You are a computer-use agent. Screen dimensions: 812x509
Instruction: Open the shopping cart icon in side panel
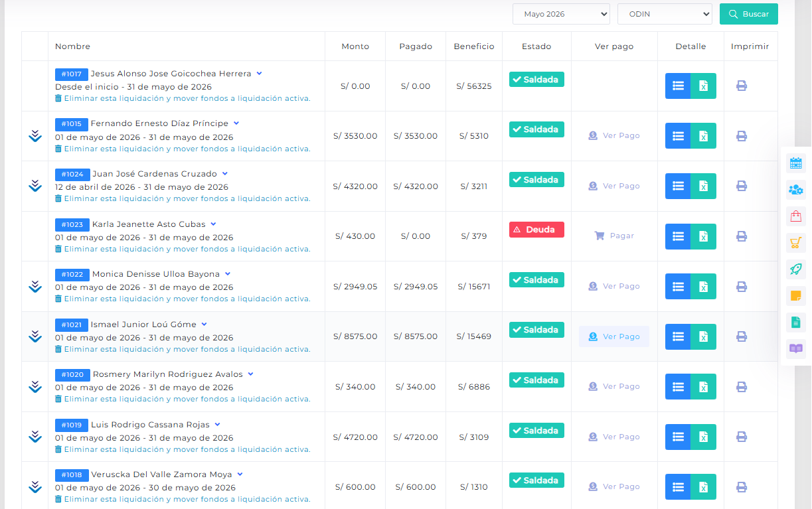[795, 243]
